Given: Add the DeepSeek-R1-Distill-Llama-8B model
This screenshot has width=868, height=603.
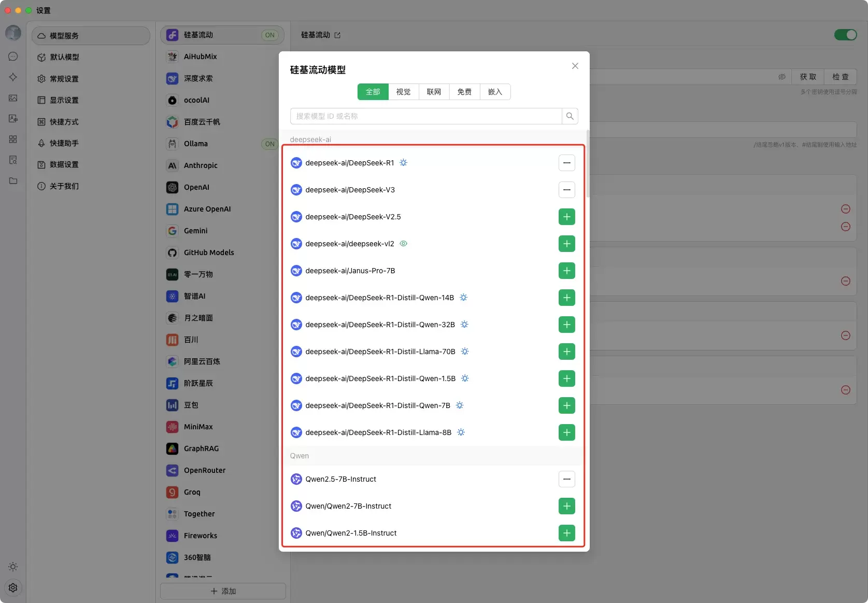Looking at the screenshot, I should click(567, 432).
